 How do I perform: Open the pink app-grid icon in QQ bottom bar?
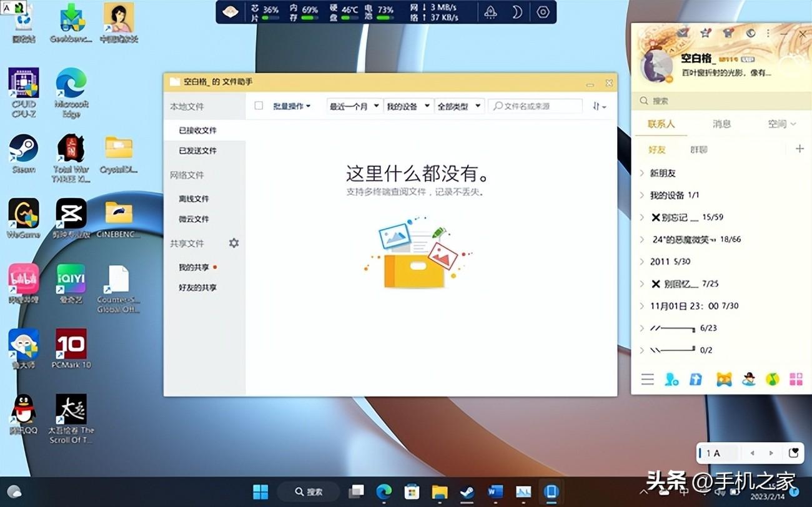796,379
